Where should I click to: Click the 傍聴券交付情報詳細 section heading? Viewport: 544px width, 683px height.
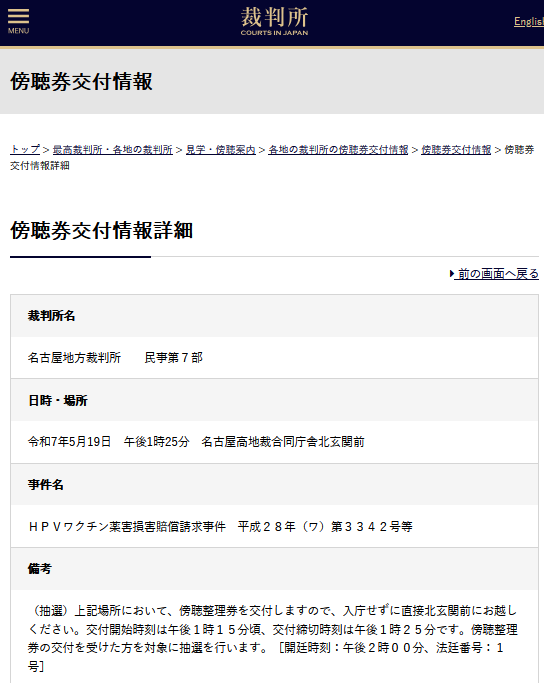pos(101,230)
